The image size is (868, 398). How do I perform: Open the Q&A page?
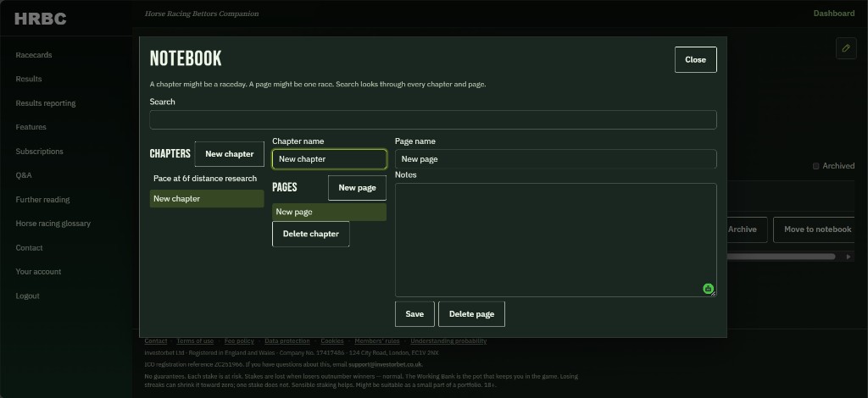24,175
